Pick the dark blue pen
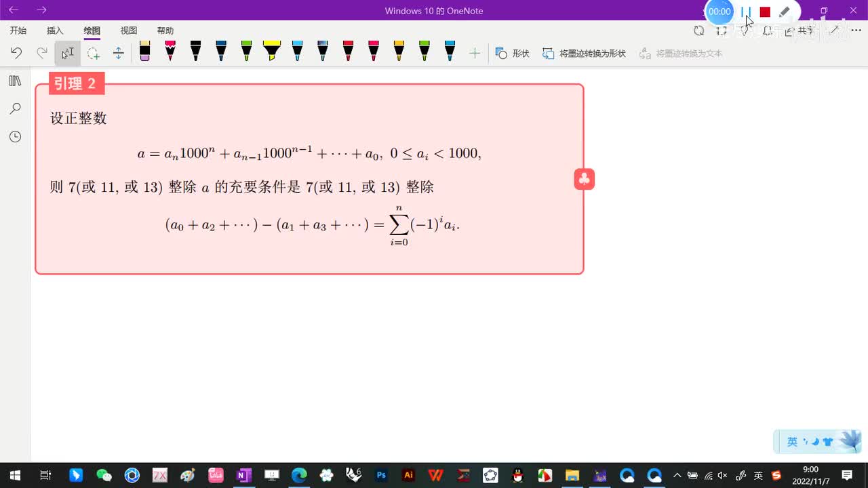This screenshot has width=868, height=488. pyautogui.click(x=221, y=51)
